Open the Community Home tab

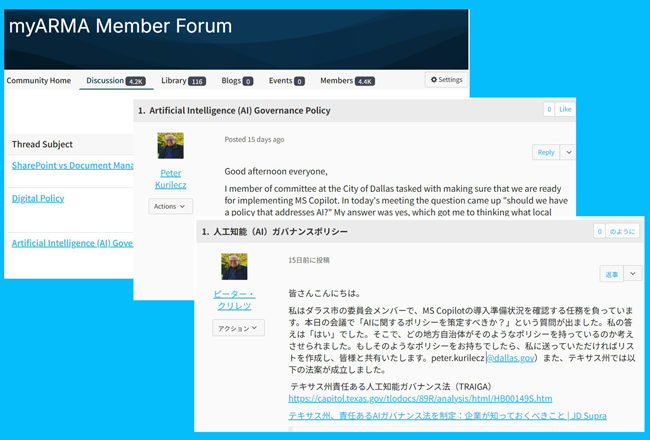[x=39, y=80]
